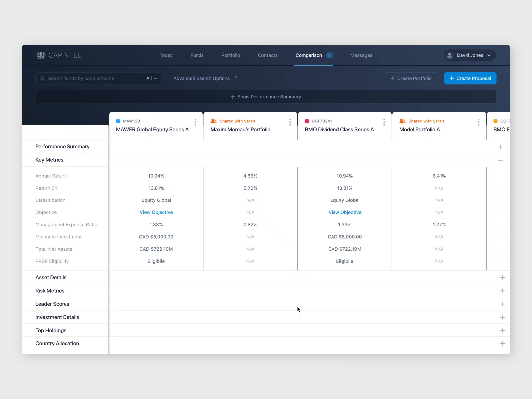Click the Total Net Assets row label
The width and height of the screenshot is (532, 399).
pos(54,249)
